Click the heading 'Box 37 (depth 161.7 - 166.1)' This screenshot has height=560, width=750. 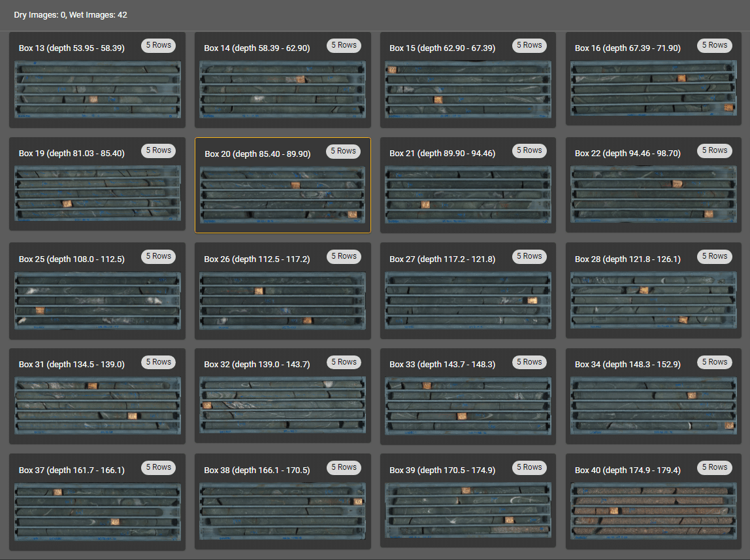point(72,470)
